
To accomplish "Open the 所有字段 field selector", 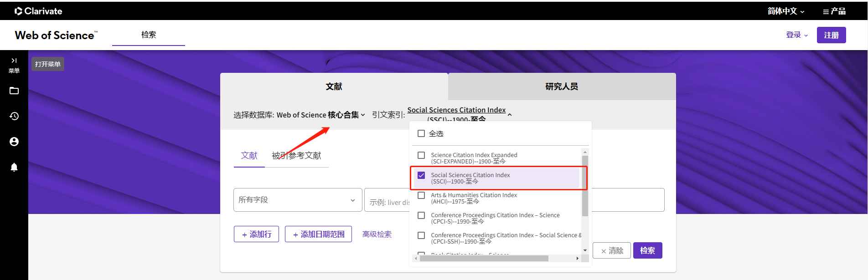I will point(298,200).
